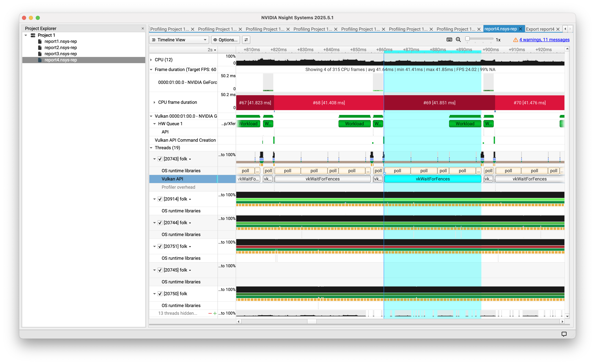Image resolution: width=595 pixels, height=364 pixels.
Task: Click the chat bubble icon in the status bar
Action: click(564, 334)
